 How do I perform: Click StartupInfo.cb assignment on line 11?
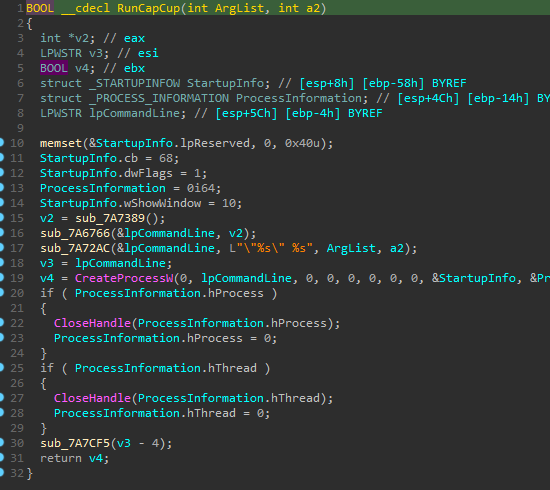(x=109, y=158)
